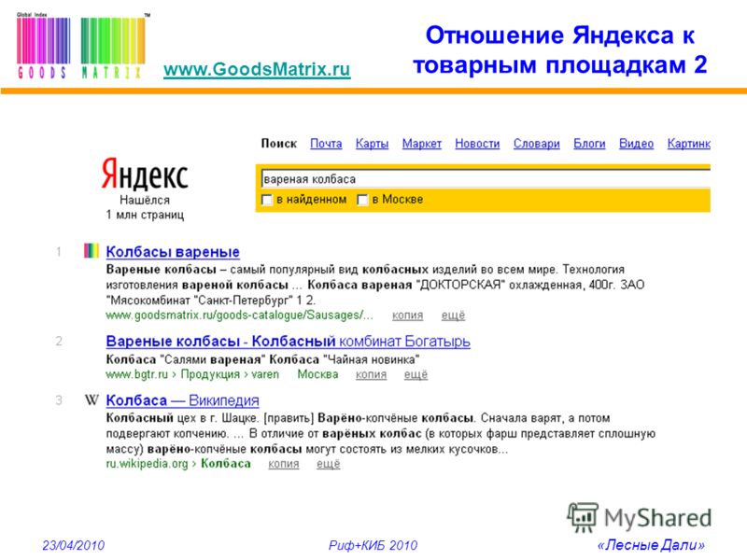Enable the "в найденном" checkbox
The image size is (747, 560).
pos(267,200)
